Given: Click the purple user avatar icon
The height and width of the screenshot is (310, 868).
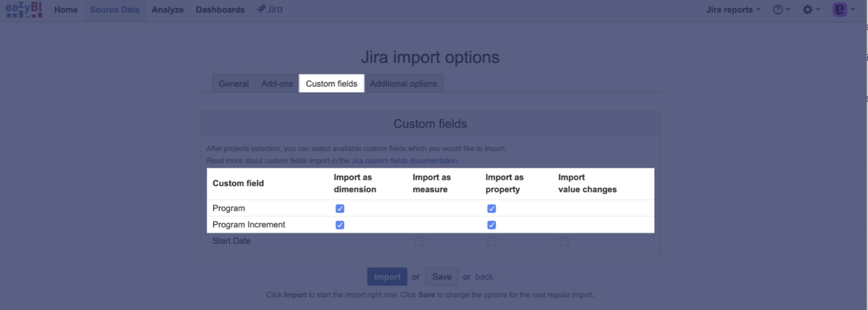Looking at the screenshot, I should click(x=840, y=9).
